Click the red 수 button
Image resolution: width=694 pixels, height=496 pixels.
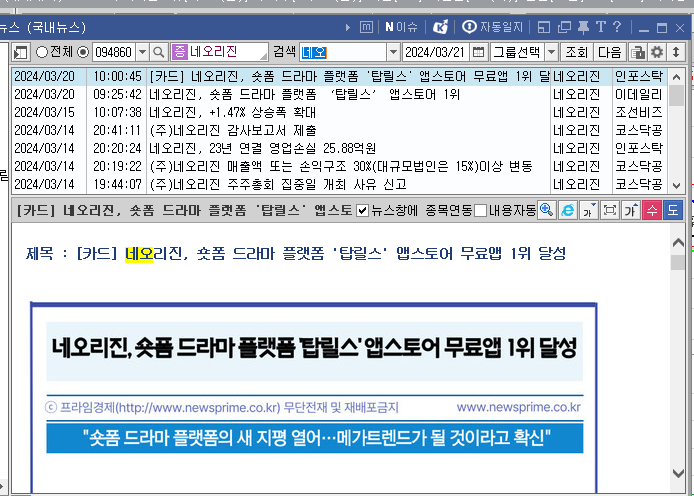652,210
